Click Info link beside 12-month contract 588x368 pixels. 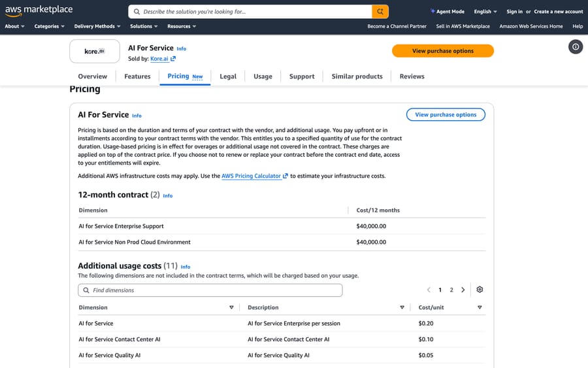(168, 196)
